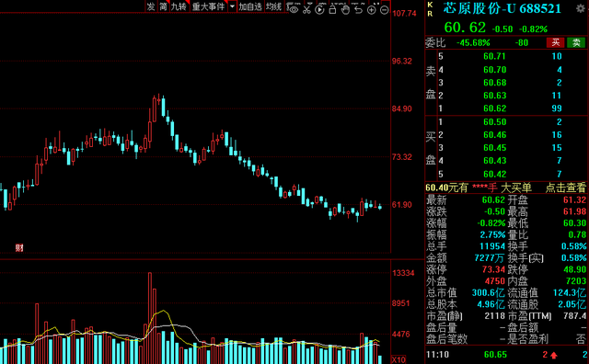589x364 pixels.
Task: Click the 加自选 add to watchlist button
Action: click(250, 6)
